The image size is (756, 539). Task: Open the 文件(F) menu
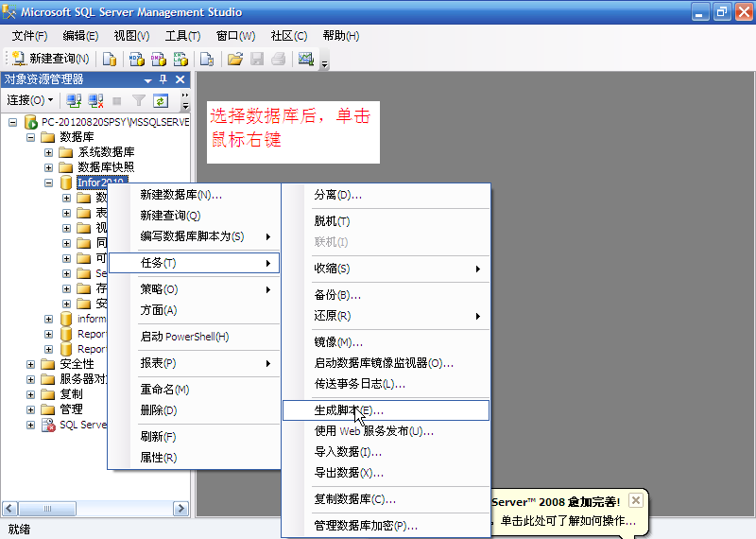pyautogui.click(x=29, y=36)
